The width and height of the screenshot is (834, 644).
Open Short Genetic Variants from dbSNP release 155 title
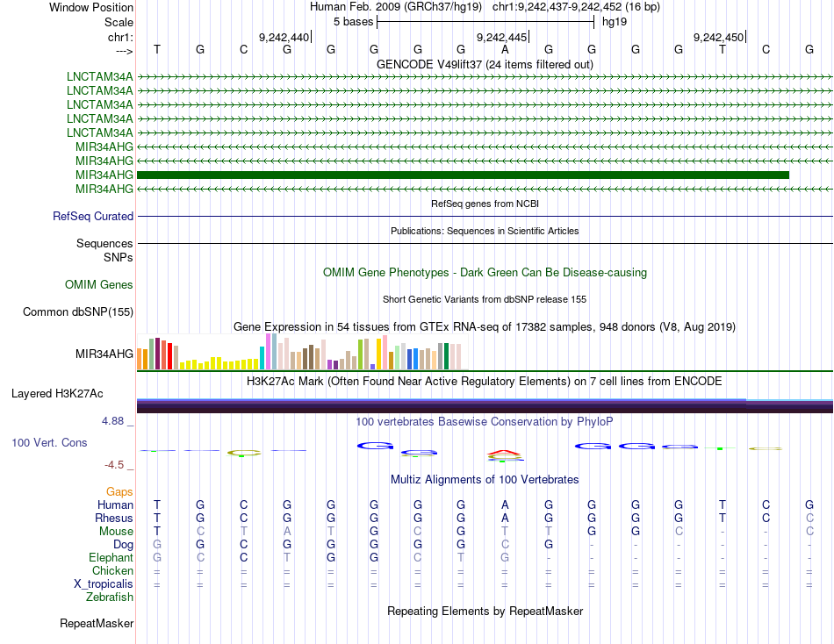tap(485, 299)
